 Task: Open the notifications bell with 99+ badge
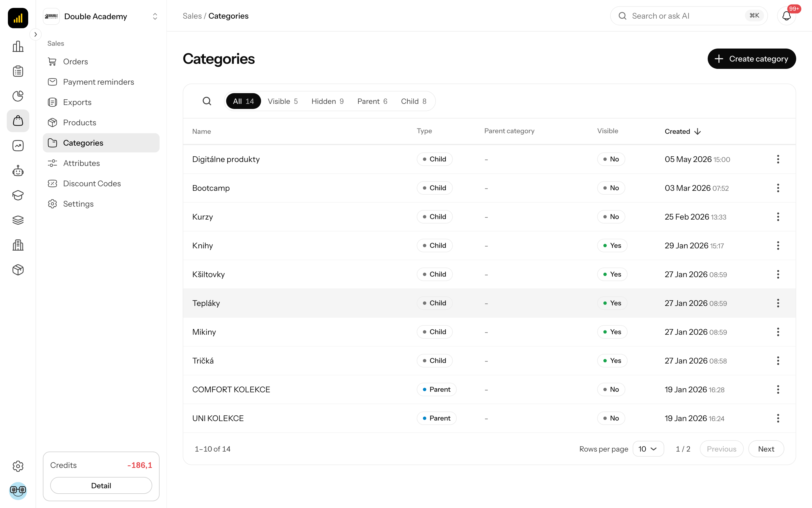(x=787, y=16)
